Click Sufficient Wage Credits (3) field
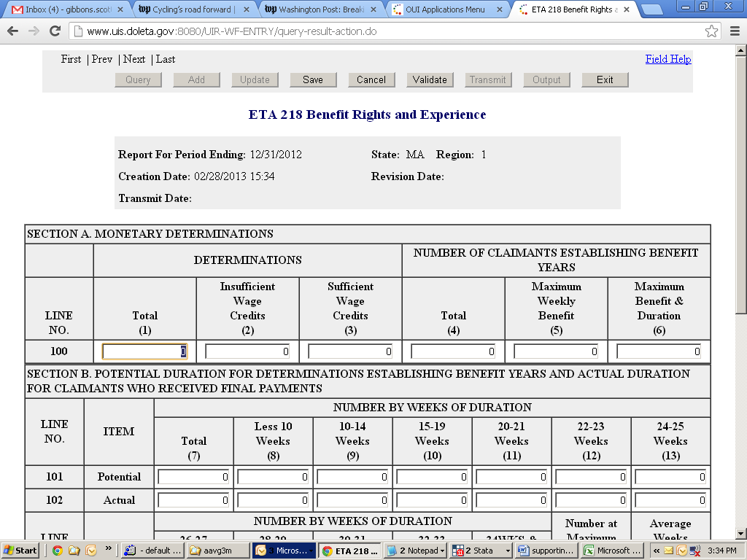Screen dimensions: 747x560 pyautogui.click(x=351, y=351)
